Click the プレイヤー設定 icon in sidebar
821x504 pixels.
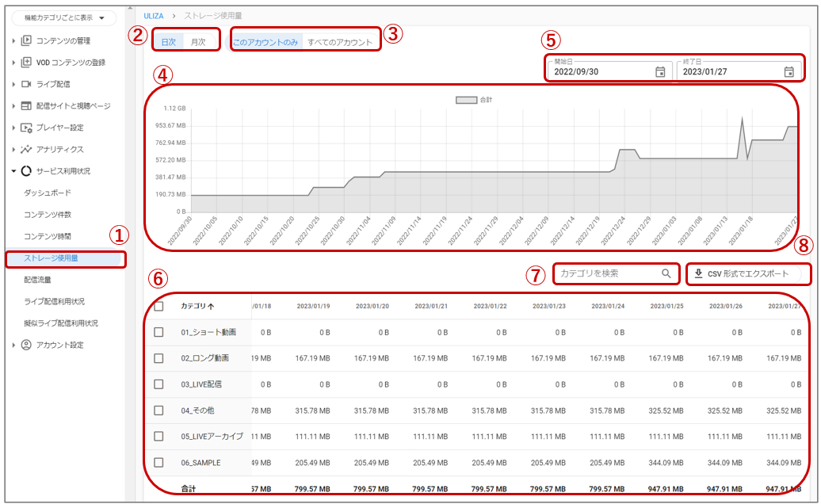26,128
